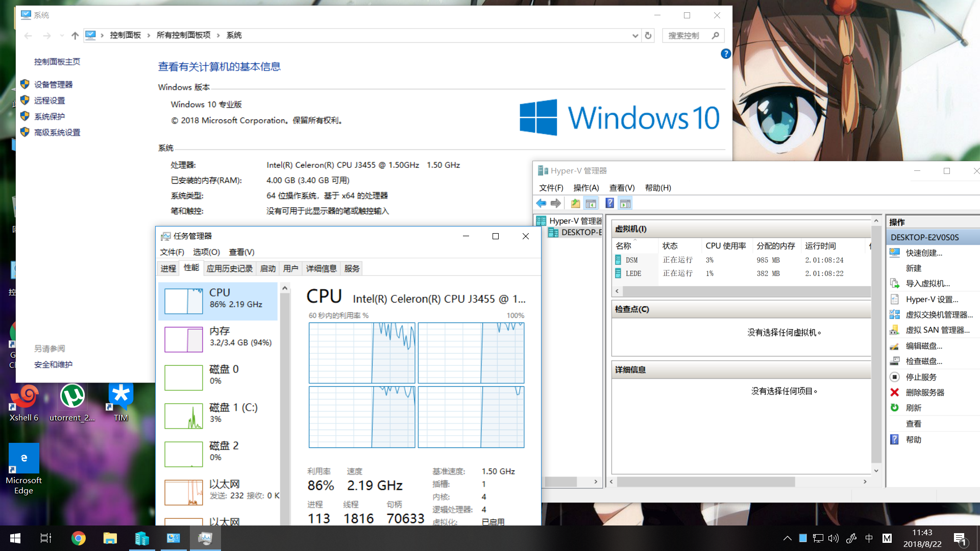The width and height of the screenshot is (980, 551).
Task: Open the utorrent desktop shortcut
Action: click(x=72, y=403)
